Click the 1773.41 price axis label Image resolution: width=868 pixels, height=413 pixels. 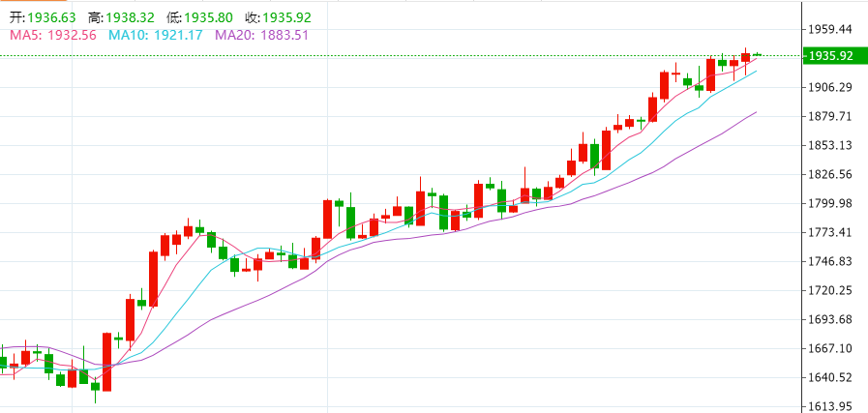click(x=830, y=232)
